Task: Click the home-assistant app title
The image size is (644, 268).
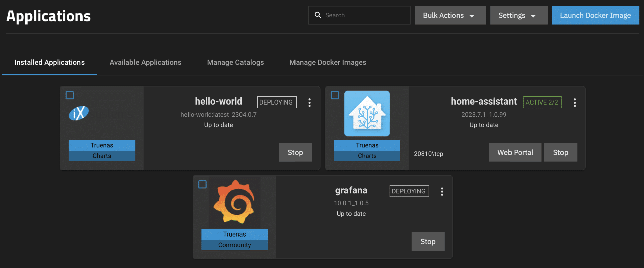Action: tap(484, 101)
